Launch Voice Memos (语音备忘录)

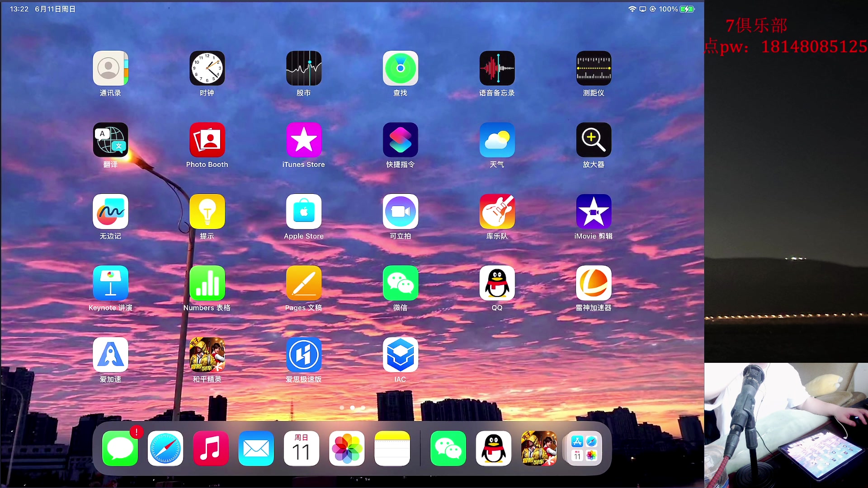pyautogui.click(x=497, y=68)
